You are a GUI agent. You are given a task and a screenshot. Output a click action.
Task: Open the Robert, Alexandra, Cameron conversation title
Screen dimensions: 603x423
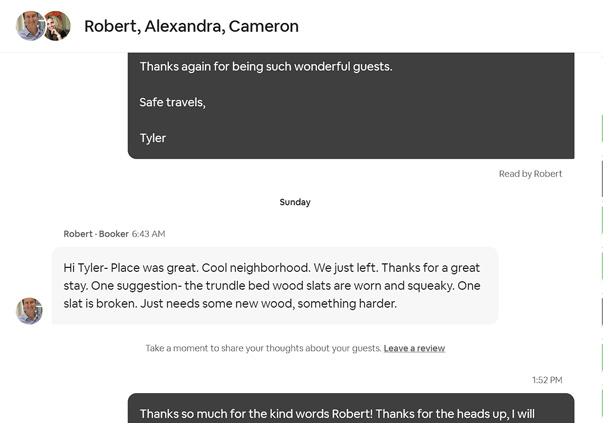pos(191,26)
